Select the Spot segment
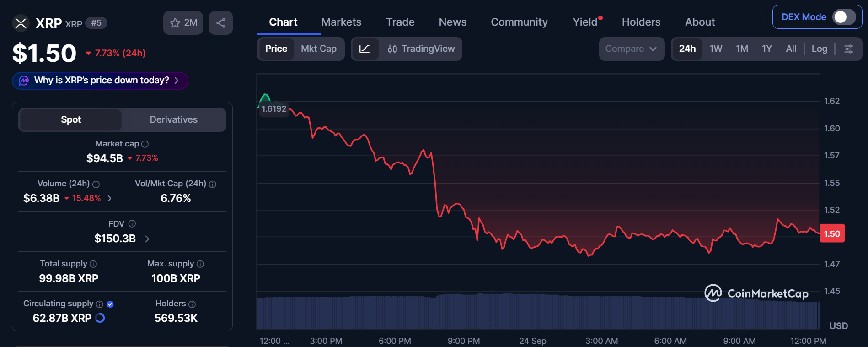Screen dimensions: 868x347 [71, 119]
